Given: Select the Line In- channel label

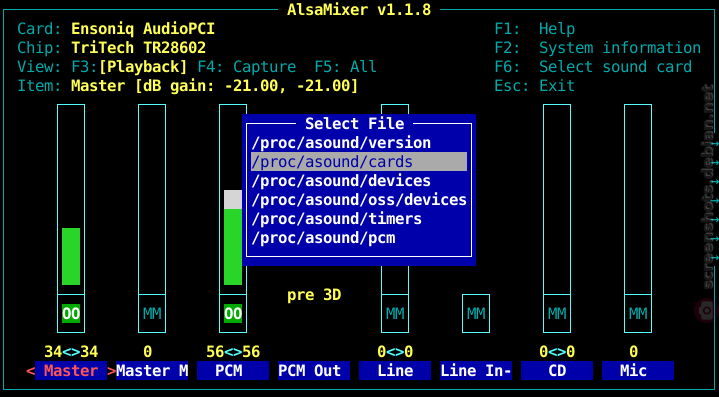Looking at the screenshot, I should (476, 370).
